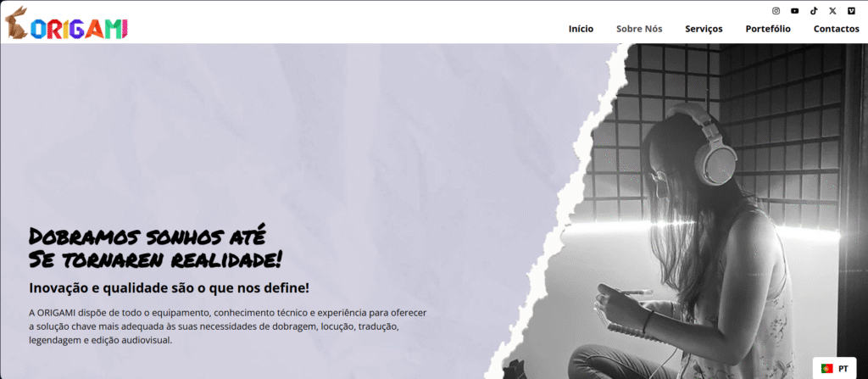Click the ORIGAMI description paragraph
The width and height of the screenshot is (868, 379).
click(x=227, y=326)
